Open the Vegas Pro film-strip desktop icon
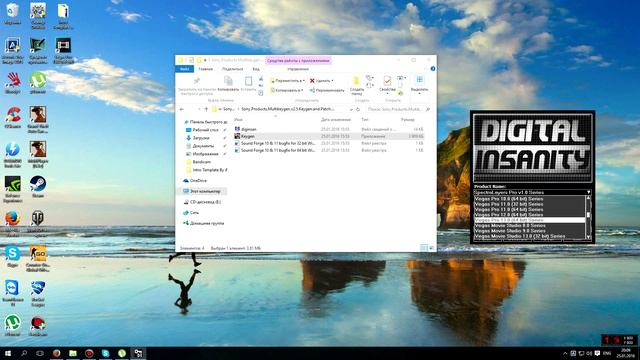Screen dimensions: 640x360 [x=63, y=50]
